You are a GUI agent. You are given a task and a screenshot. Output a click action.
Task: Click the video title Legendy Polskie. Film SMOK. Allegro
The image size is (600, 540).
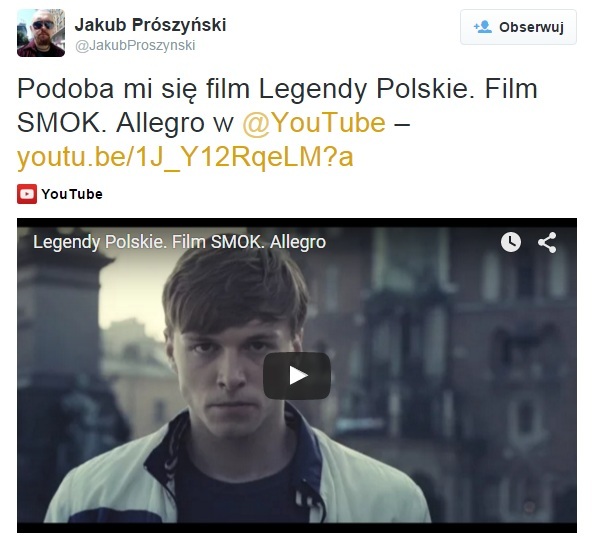(179, 242)
